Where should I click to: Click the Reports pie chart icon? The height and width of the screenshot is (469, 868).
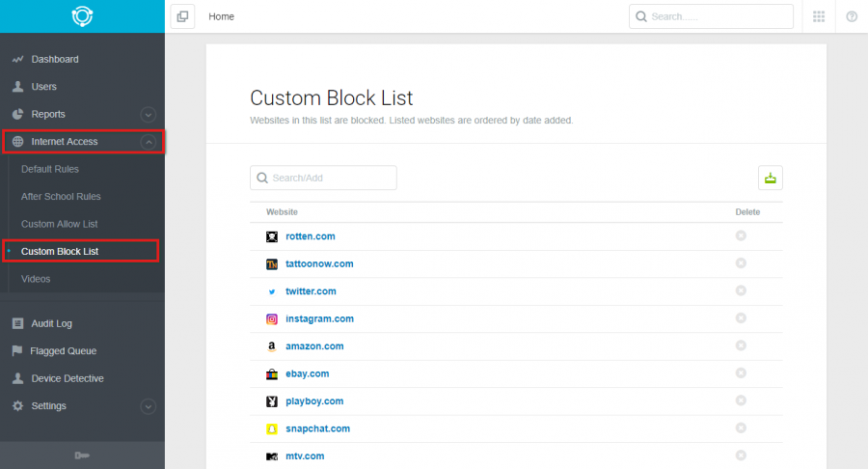[x=17, y=114]
